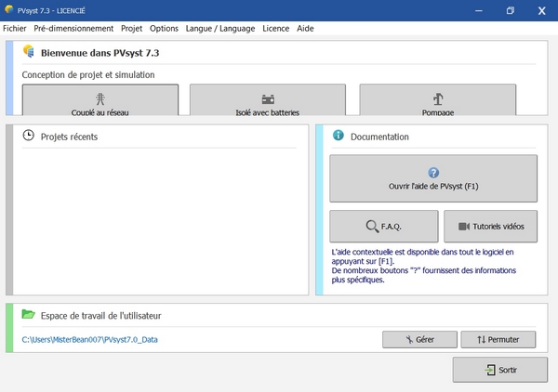Viewport: 558px width, 392px height.
Task: Click the battery icon for Isolé avec batteries
Action: tap(268, 99)
